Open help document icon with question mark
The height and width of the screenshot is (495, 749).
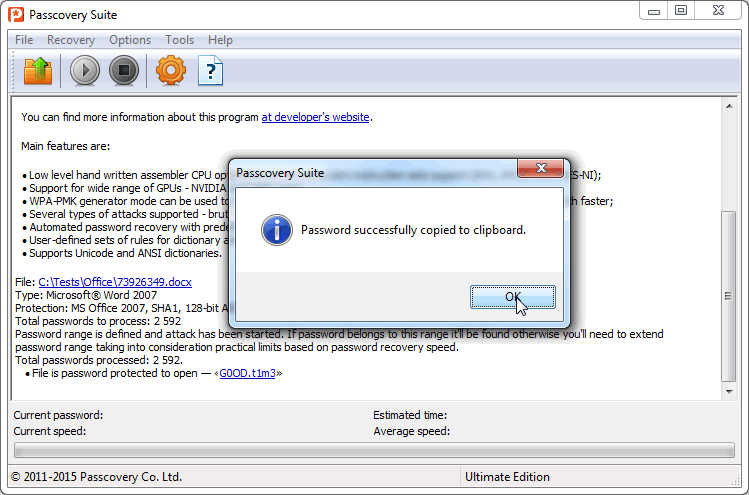coord(210,71)
